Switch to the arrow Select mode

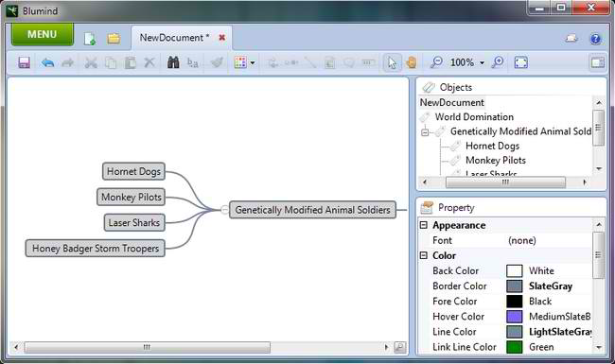tap(392, 62)
